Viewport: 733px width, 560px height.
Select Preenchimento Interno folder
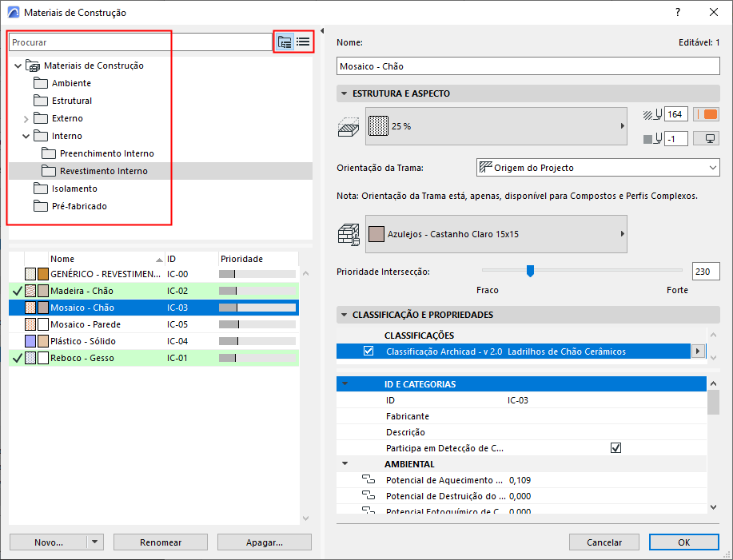[x=106, y=153]
